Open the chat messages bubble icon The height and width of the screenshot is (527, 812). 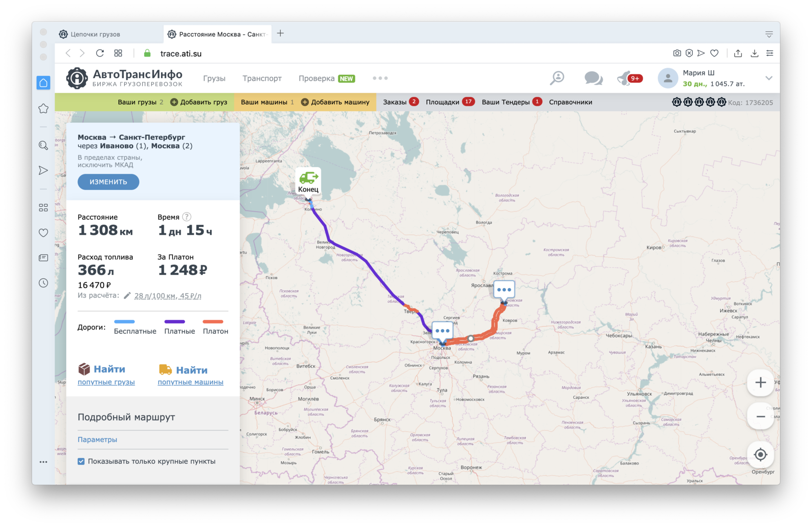[x=593, y=78]
